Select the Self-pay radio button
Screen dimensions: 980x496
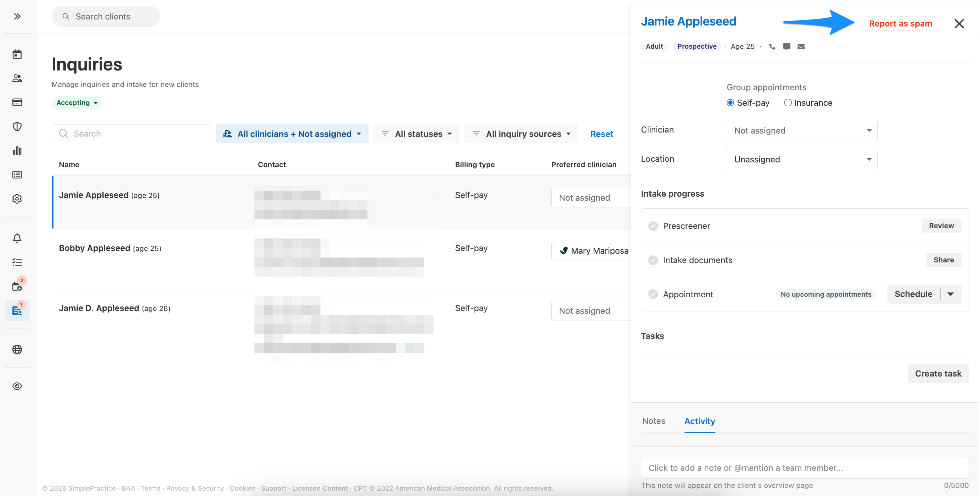click(x=730, y=103)
